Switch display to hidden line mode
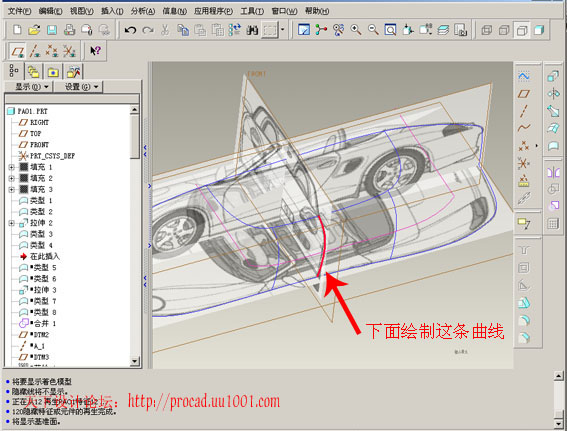Image resolution: width=567 pixels, height=431 pixels. point(504,30)
